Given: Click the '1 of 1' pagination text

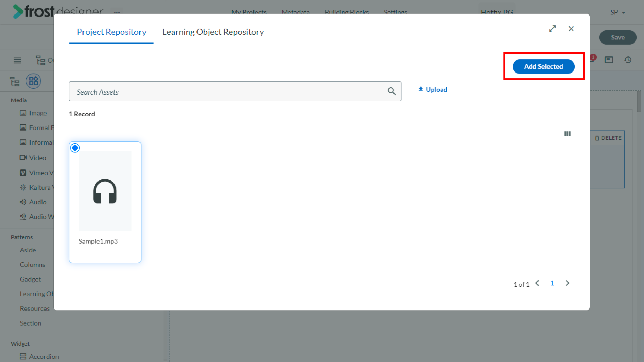Looking at the screenshot, I should pyautogui.click(x=522, y=285).
